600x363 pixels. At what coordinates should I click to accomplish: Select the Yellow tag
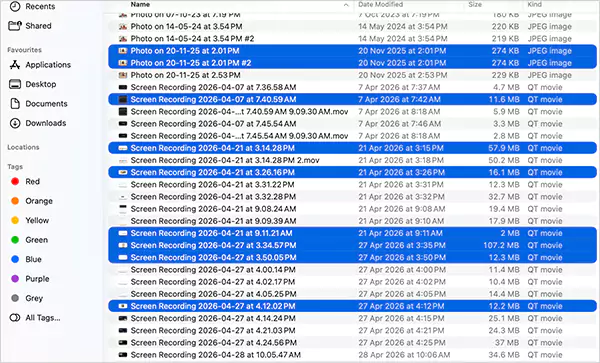pyautogui.click(x=30, y=220)
